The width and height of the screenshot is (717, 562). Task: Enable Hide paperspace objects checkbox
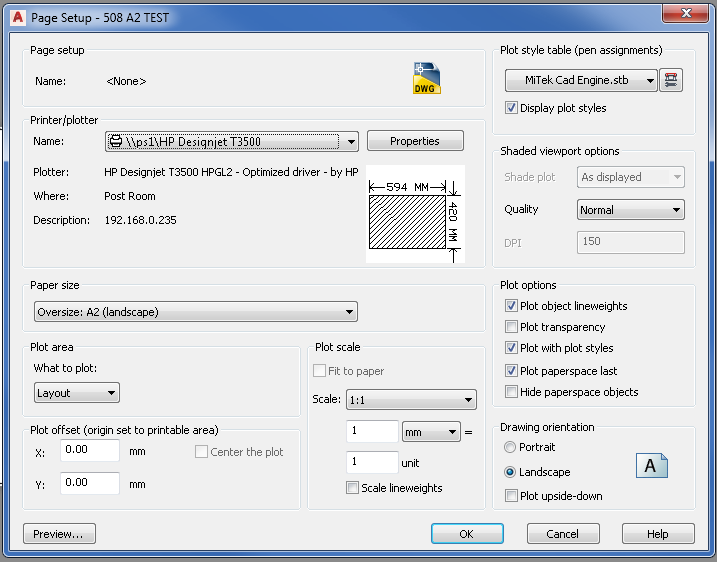click(511, 392)
